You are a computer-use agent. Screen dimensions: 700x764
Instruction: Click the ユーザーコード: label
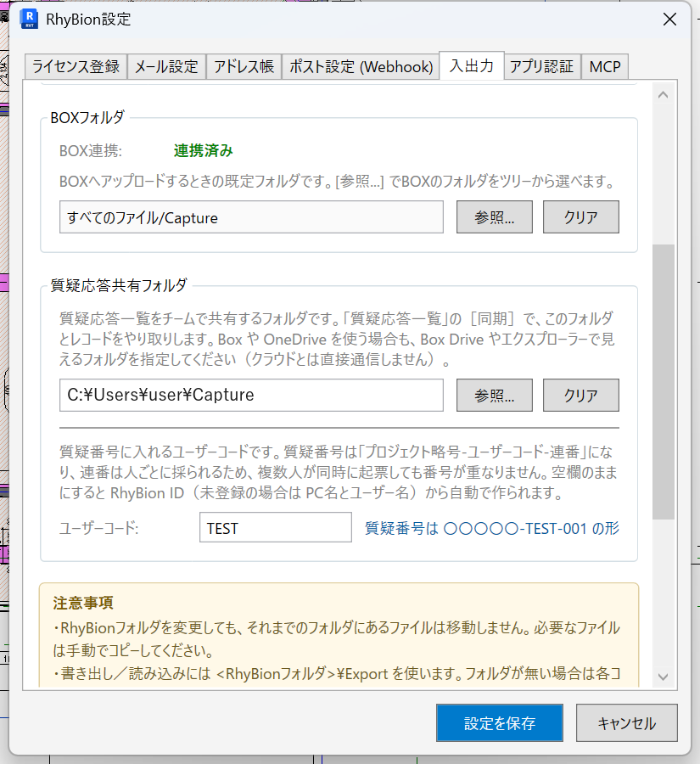coord(99,528)
